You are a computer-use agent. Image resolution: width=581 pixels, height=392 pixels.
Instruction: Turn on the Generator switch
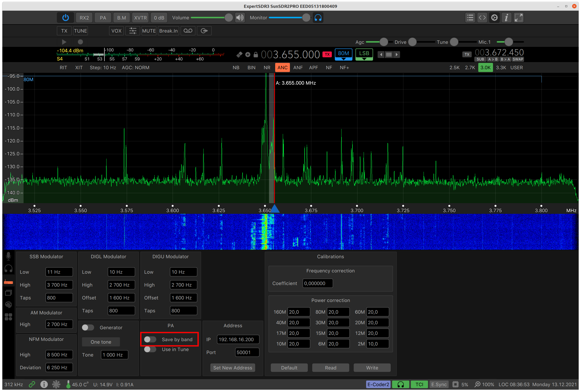88,328
